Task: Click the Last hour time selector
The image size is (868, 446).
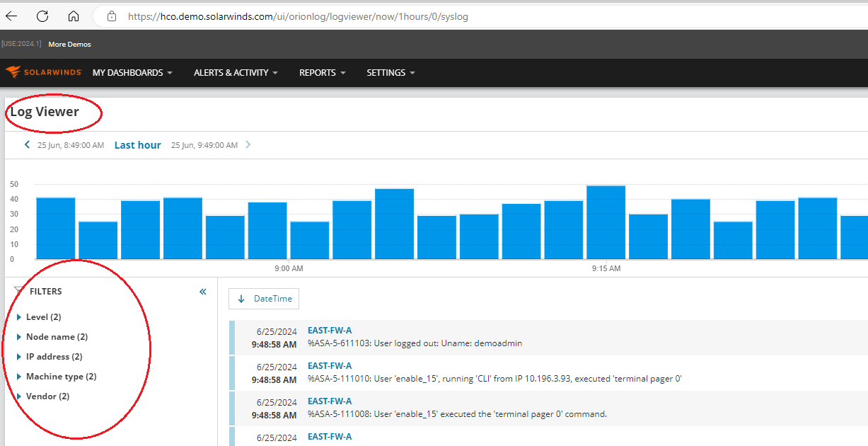Action: 138,145
